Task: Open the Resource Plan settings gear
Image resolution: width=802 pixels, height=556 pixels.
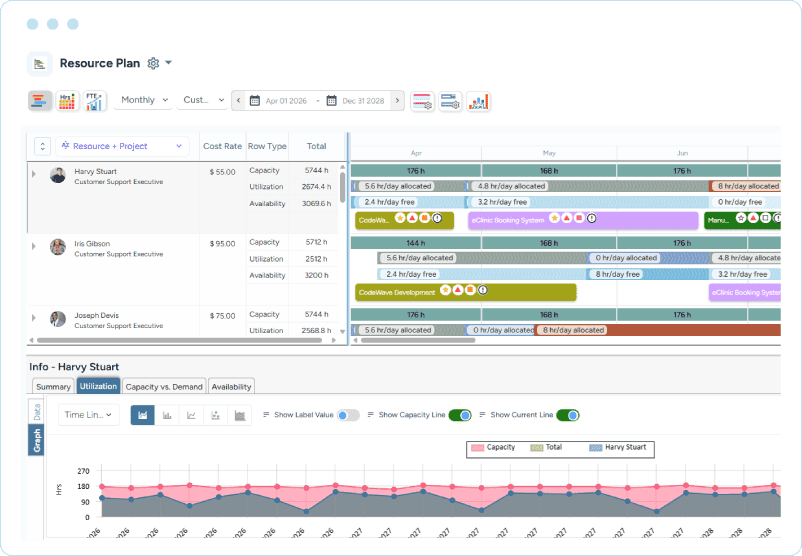Action: tap(153, 63)
